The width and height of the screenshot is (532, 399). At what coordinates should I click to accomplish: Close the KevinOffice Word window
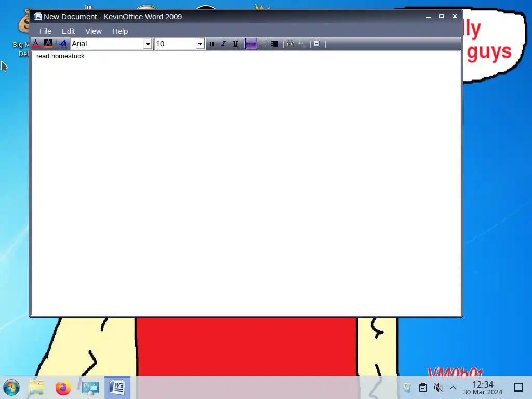[x=455, y=16]
